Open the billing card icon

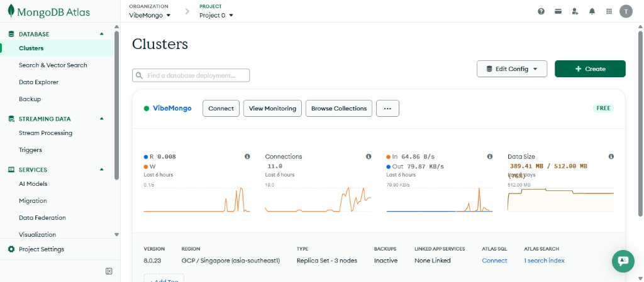[558, 11]
